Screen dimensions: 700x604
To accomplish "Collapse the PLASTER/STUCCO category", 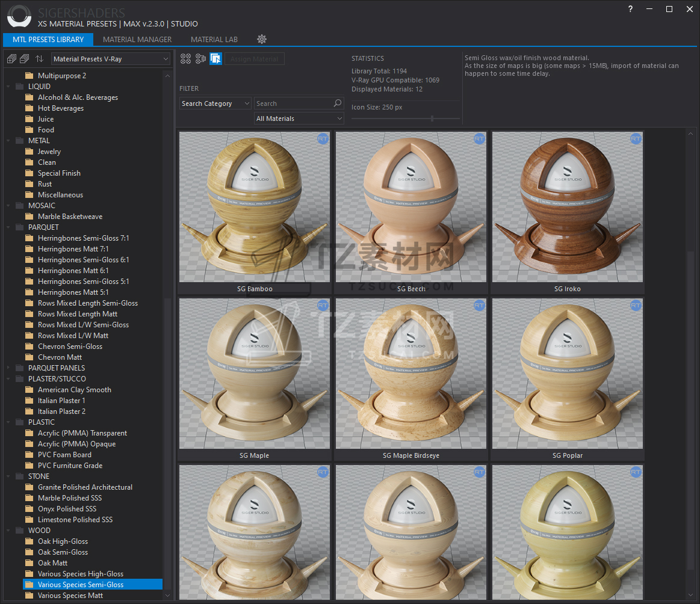I will 8,379.
